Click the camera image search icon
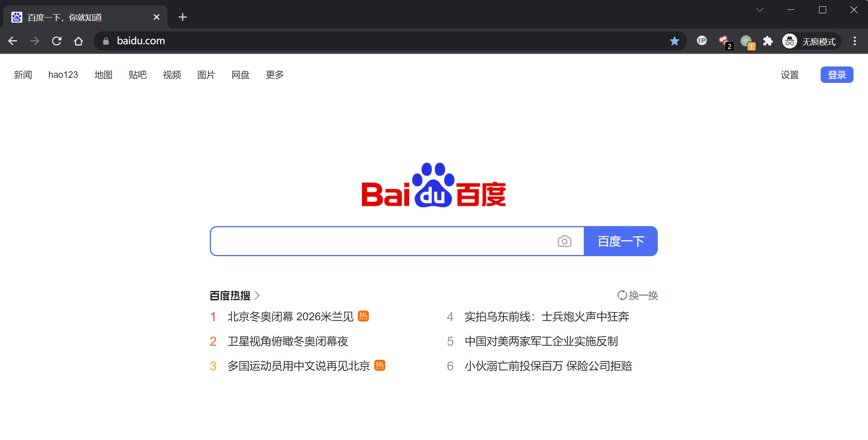This screenshot has width=868, height=440. click(x=564, y=241)
